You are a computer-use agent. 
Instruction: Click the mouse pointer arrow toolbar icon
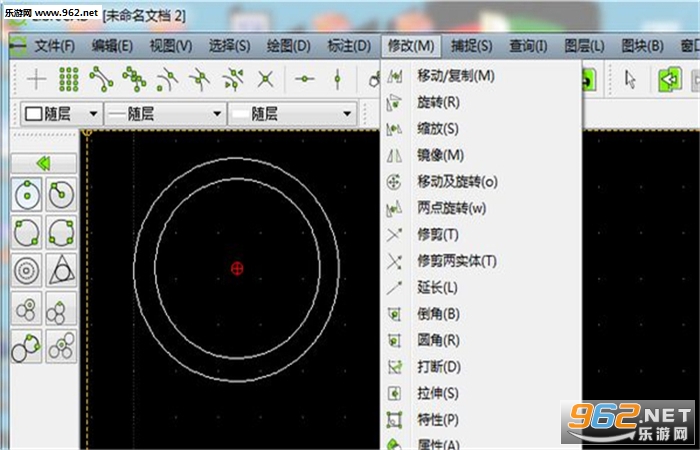[630, 79]
